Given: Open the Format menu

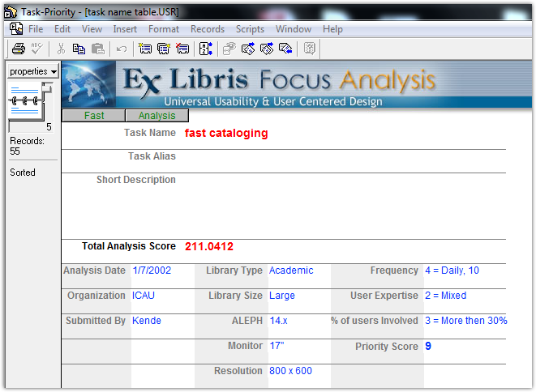Looking at the screenshot, I should click(164, 29).
